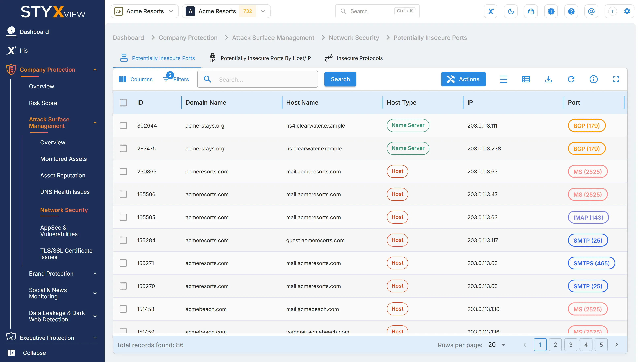644x362 pixels.
Task: Click the @ mentions icon
Action: (x=591, y=11)
